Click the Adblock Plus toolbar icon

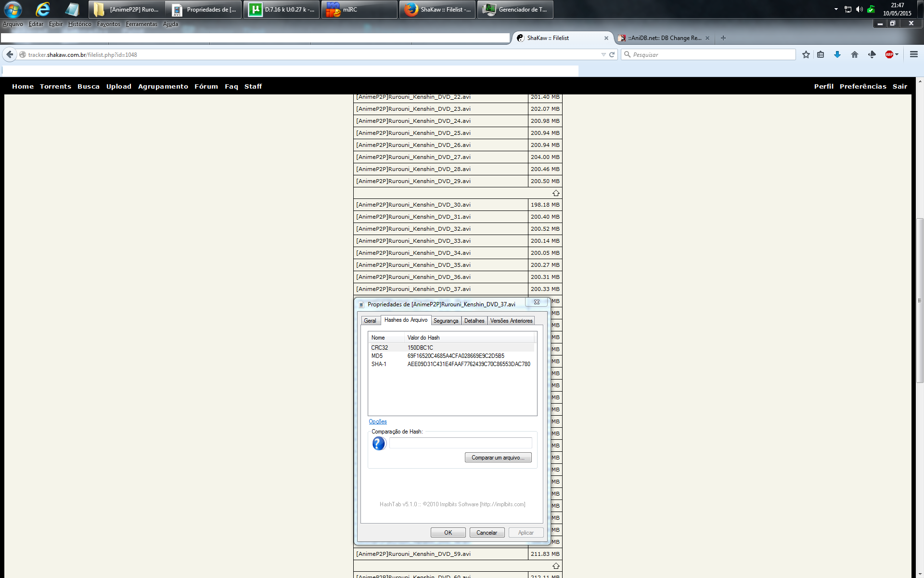pyautogui.click(x=889, y=54)
